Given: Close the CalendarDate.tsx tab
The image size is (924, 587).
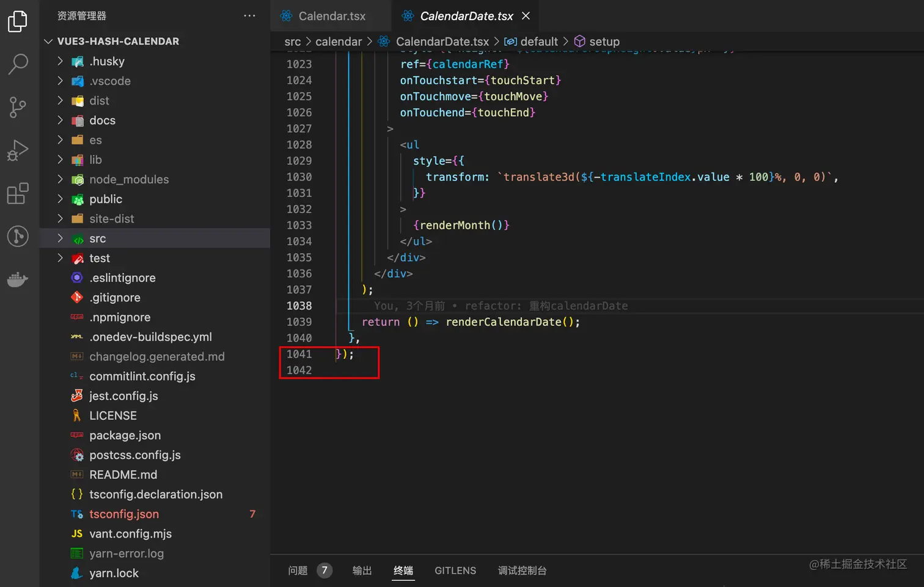Looking at the screenshot, I should pyautogui.click(x=526, y=16).
